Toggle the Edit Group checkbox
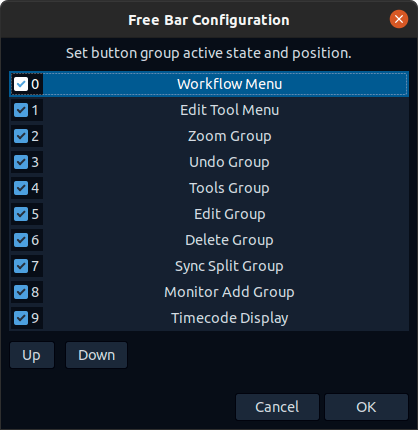418x430 pixels. 21,214
